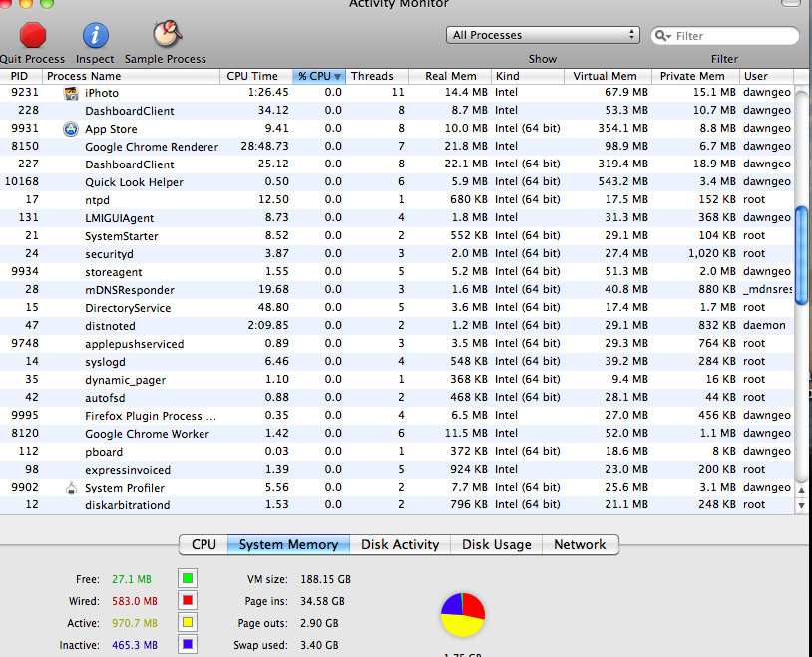Click the blue vertical scrollbar thumb
The height and width of the screenshot is (657, 812).
801,255
